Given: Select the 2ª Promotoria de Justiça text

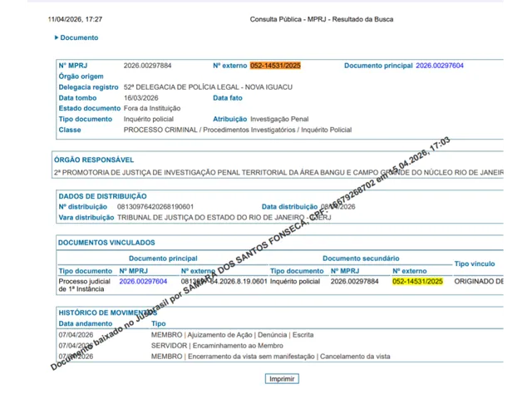Looking at the screenshot, I should 278,172.
